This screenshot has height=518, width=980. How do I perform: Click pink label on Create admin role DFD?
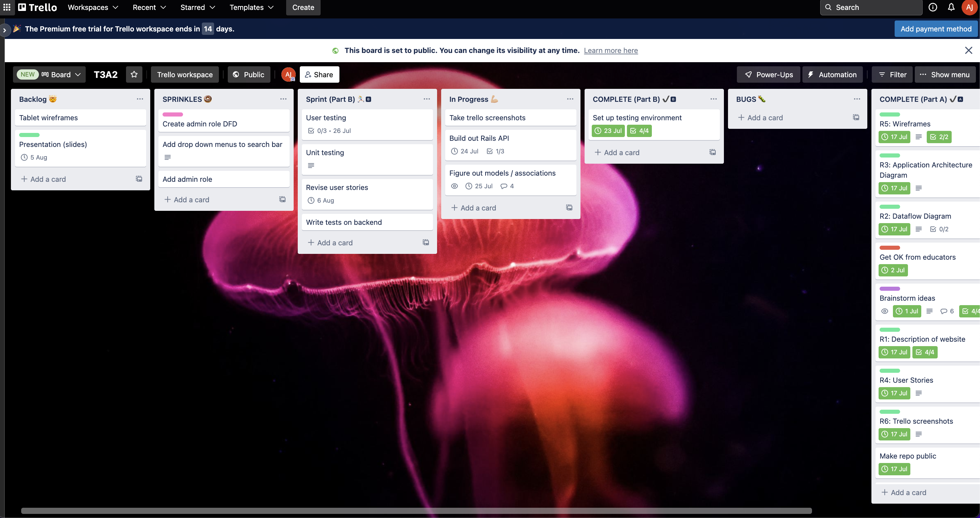173,114
